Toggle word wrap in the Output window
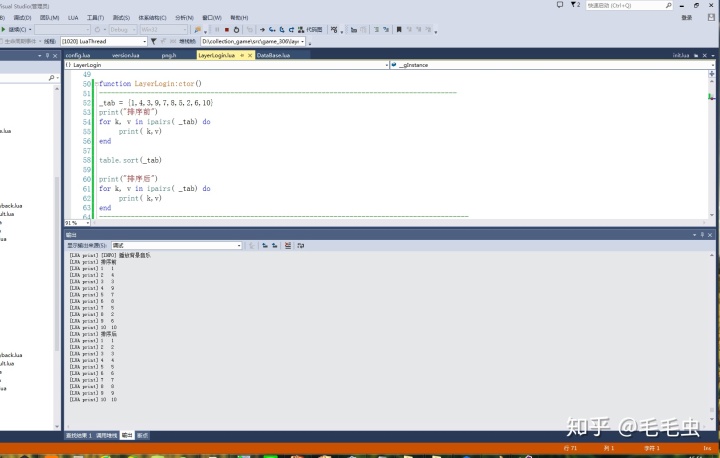 click(300, 245)
